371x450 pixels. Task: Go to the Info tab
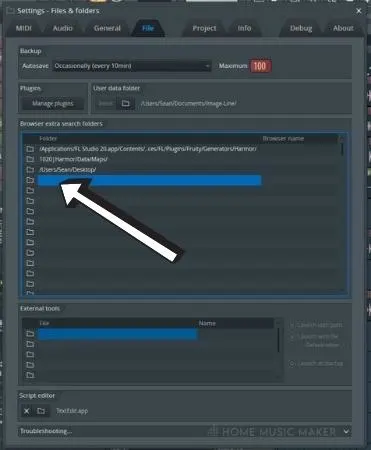click(x=244, y=28)
